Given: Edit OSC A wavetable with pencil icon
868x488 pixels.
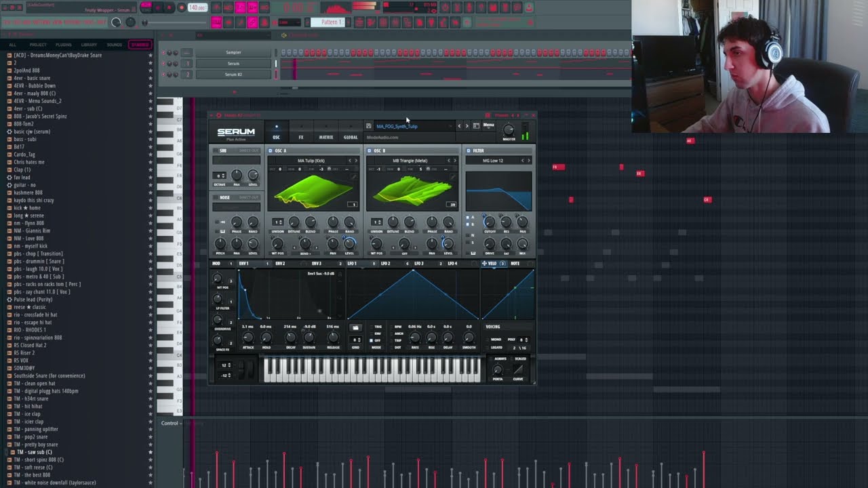Looking at the screenshot, I should point(353,177).
